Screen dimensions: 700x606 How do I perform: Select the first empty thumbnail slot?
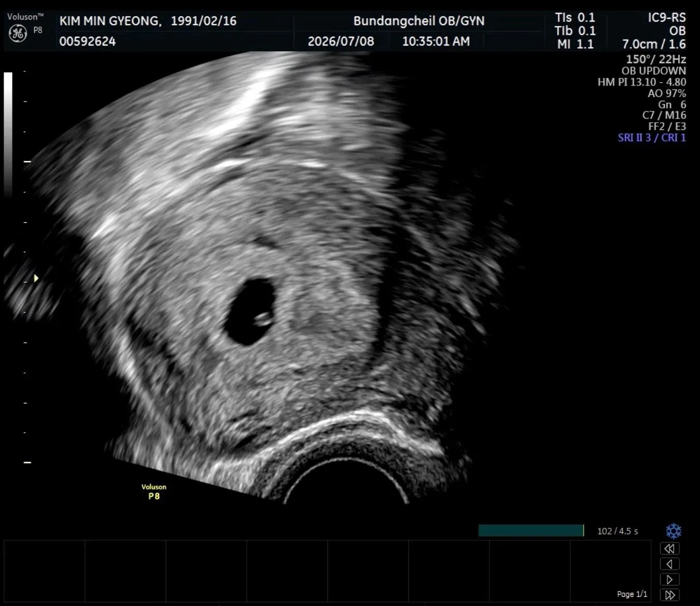coord(45,572)
